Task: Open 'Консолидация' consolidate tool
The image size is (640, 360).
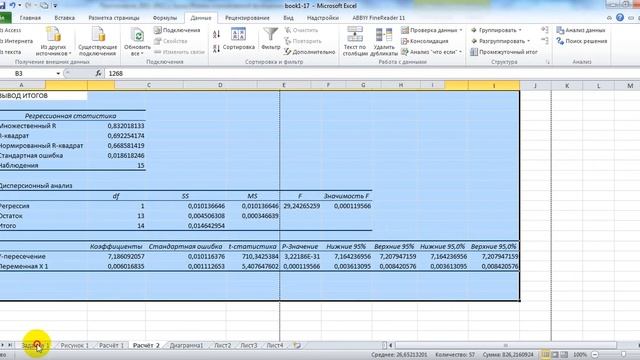Action: [x=424, y=41]
